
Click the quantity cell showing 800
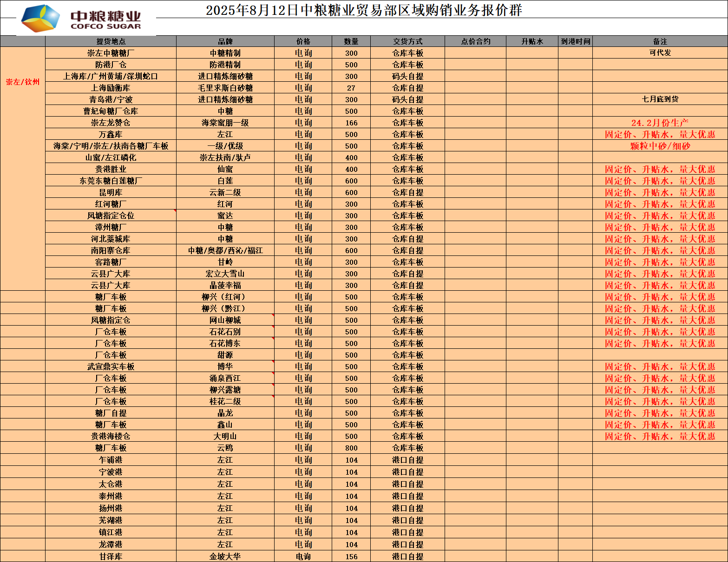(x=351, y=448)
